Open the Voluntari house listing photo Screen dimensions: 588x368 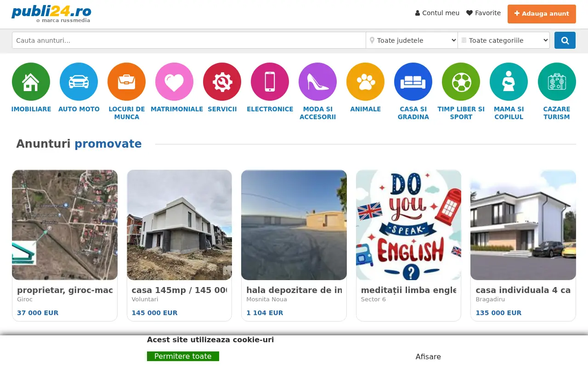pyautogui.click(x=179, y=225)
